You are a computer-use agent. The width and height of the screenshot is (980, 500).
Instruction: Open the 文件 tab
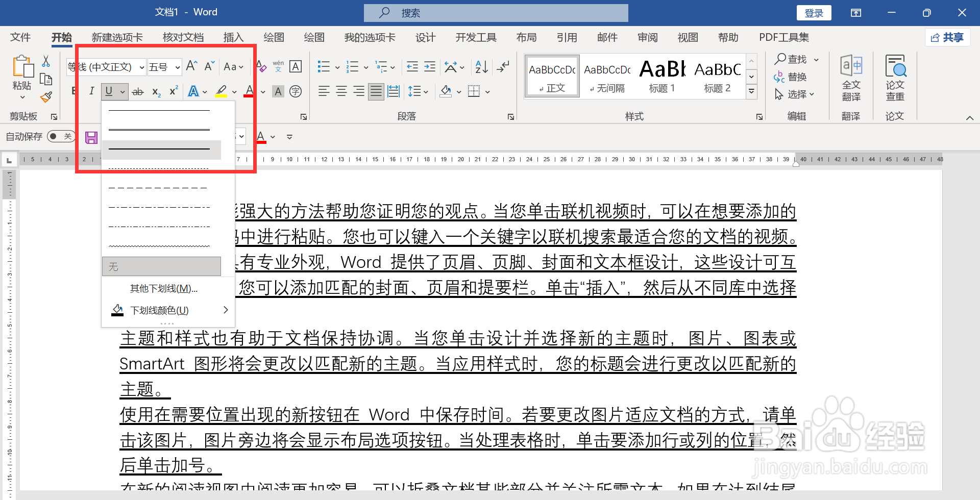[20, 37]
